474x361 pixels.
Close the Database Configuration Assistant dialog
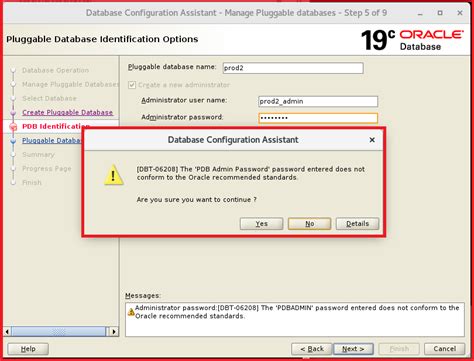coord(372,140)
